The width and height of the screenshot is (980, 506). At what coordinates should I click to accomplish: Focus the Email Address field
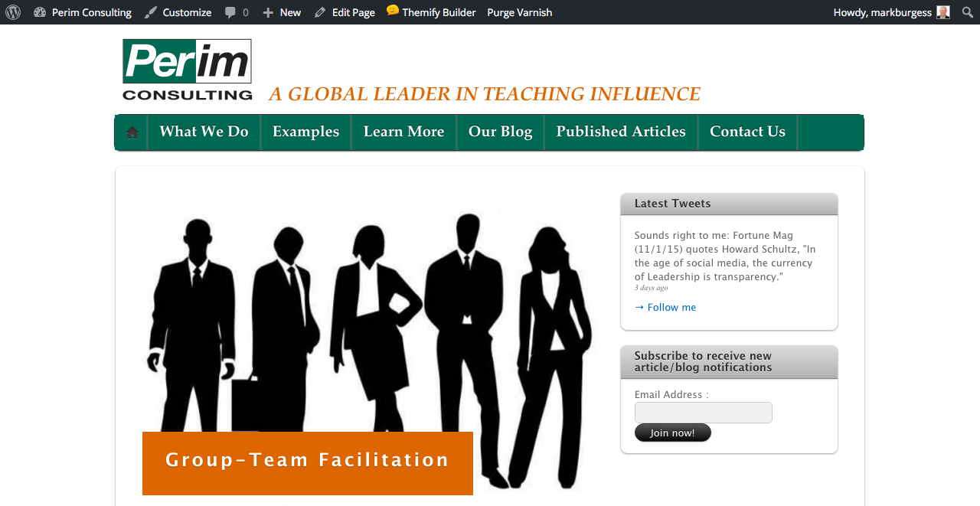703,413
